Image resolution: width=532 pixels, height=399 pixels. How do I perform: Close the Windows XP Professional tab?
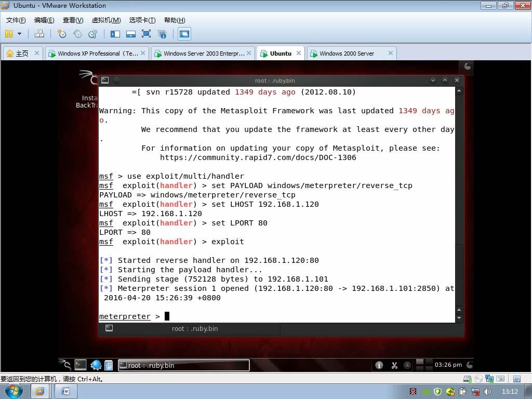click(x=143, y=53)
